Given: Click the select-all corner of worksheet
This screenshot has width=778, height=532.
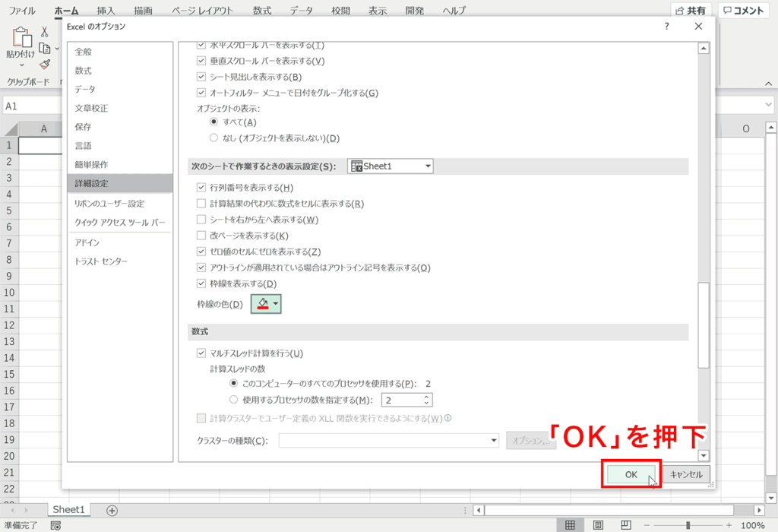Looking at the screenshot, I should tap(10, 129).
